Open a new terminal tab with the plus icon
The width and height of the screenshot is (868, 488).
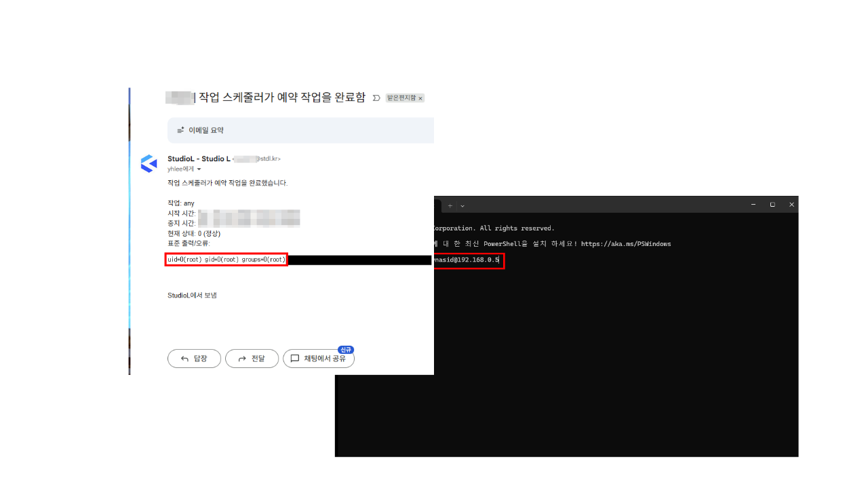point(450,205)
